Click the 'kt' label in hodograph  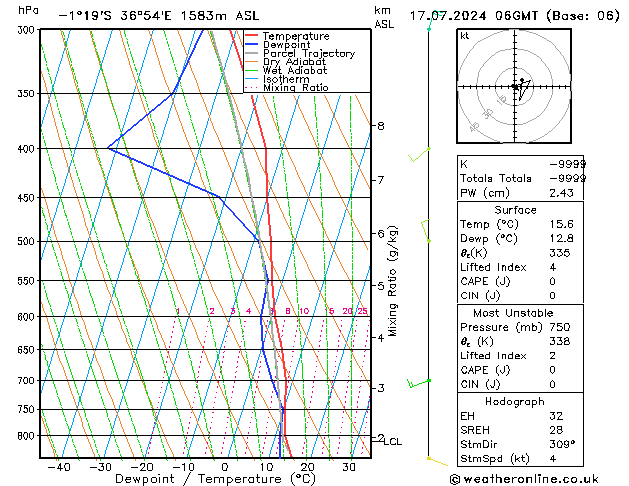coord(465,36)
